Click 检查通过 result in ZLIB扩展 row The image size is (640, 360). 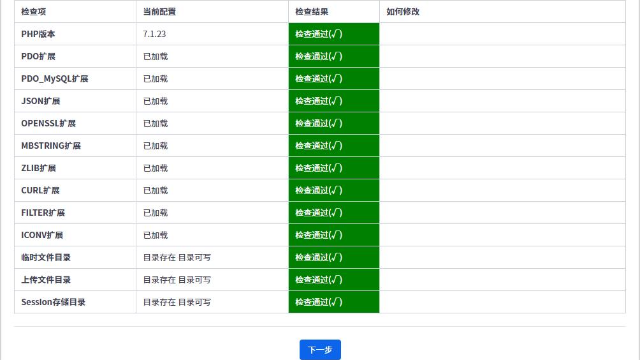pos(319,168)
